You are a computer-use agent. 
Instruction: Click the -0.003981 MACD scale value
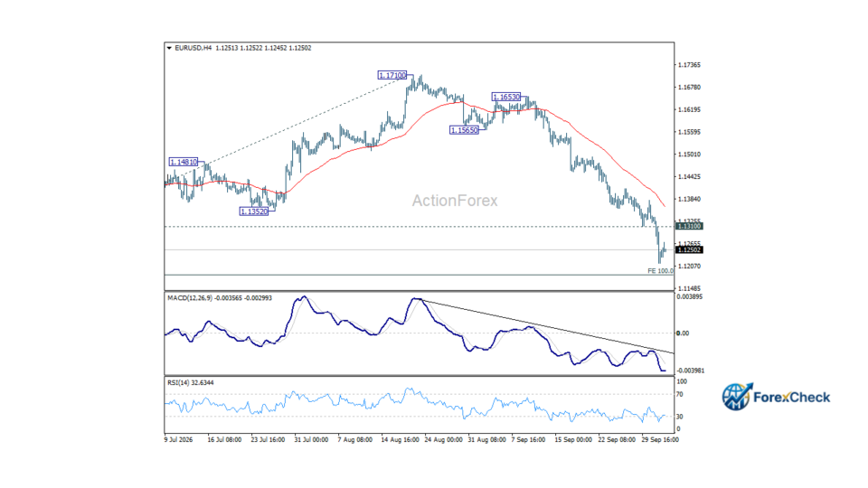690,371
